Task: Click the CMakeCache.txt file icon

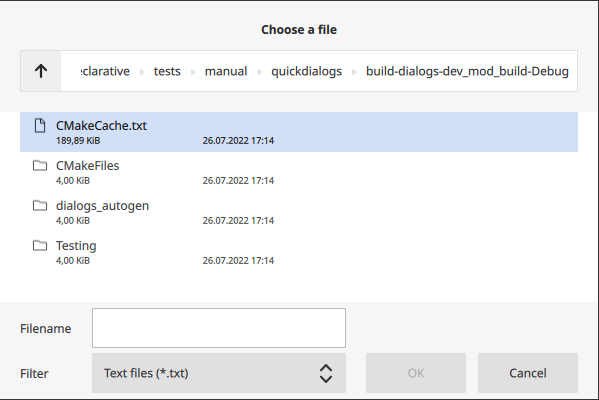Action: (40, 125)
